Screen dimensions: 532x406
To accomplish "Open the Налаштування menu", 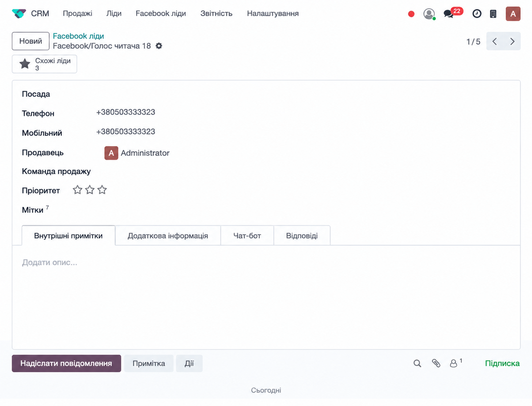I will (273, 14).
